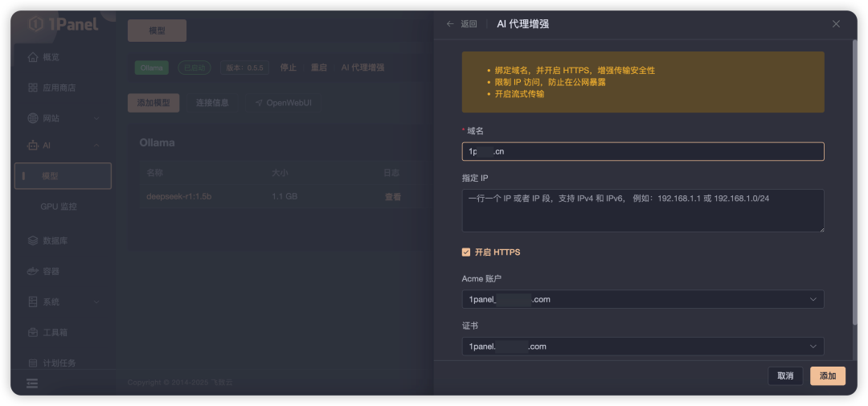Collapse the AI sidebar submenu
Image resolution: width=868 pixels, height=406 pixels.
pyautogui.click(x=96, y=146)
